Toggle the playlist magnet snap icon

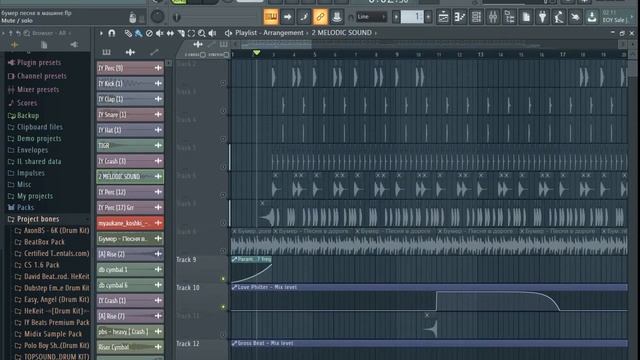pos(112,33)
